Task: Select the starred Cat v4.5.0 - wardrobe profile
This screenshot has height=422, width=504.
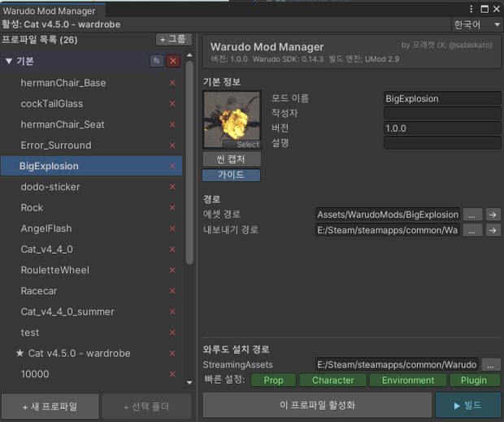Action: coord(92,353)
